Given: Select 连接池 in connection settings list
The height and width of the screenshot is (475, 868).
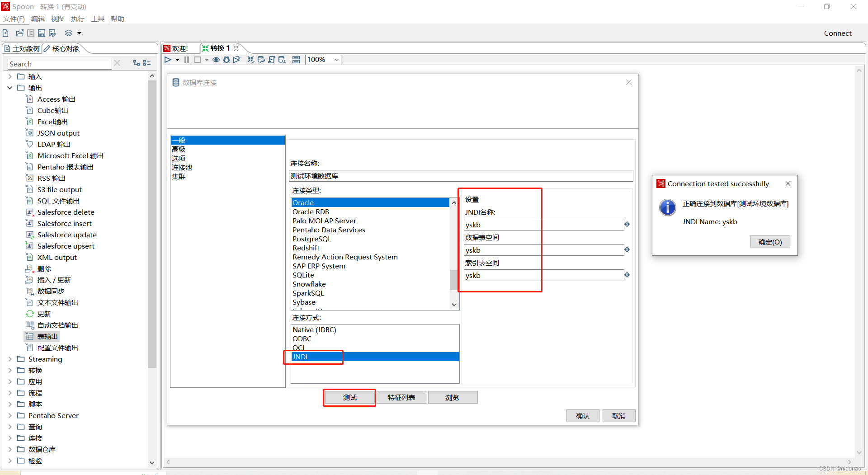Looking at the screenshot, I should coord(227,167).
